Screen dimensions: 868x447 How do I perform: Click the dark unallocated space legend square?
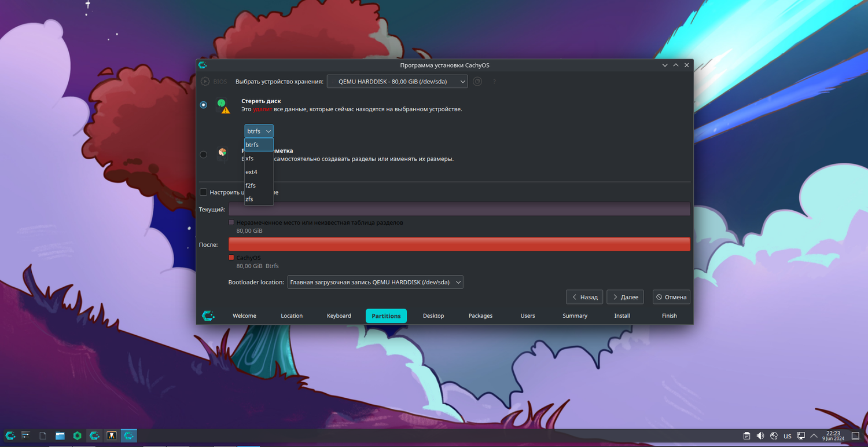(231, 222)
